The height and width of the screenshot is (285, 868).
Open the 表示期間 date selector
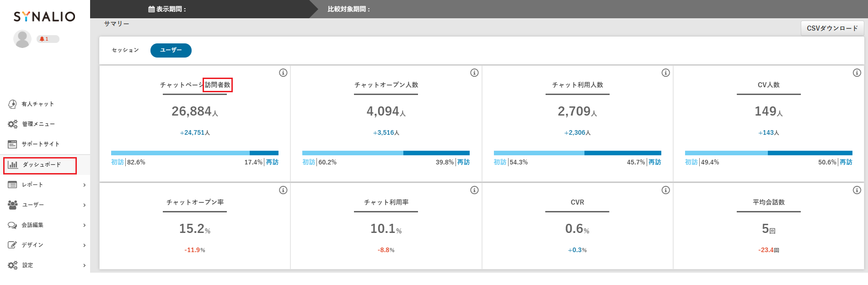coord(167,9)
